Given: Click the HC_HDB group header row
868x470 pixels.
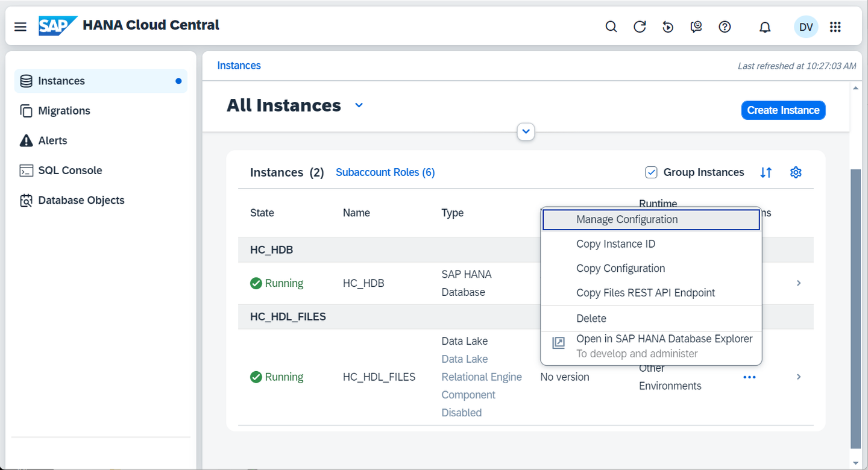Looking at the screenshot, I should coord(526,249).
